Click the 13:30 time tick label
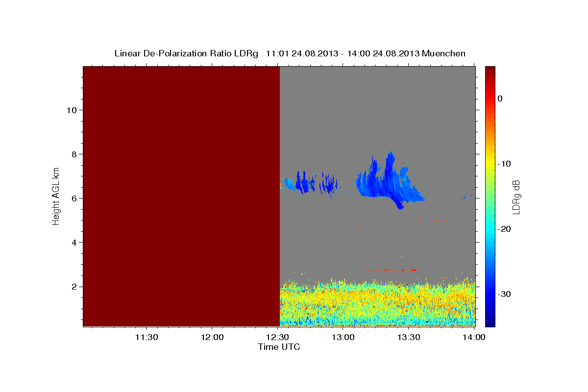The height and width of the screenshot is (392, 588). coord(408,337)
